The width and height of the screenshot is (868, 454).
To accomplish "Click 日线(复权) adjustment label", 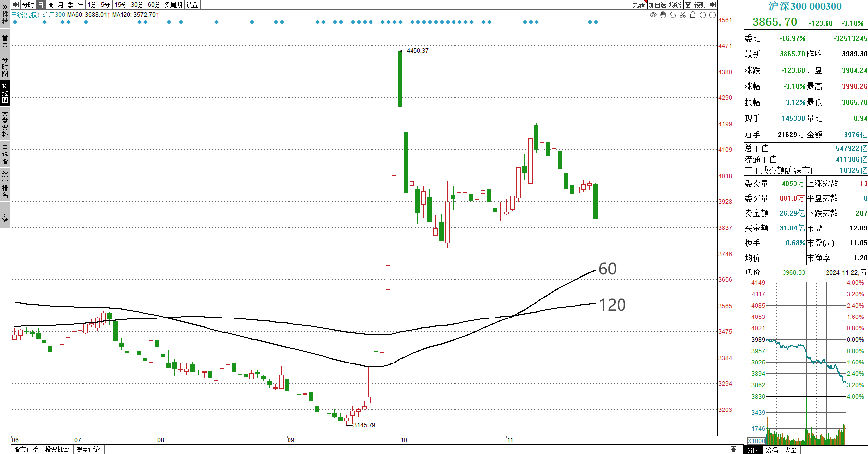I will click(x=25, y=15).
